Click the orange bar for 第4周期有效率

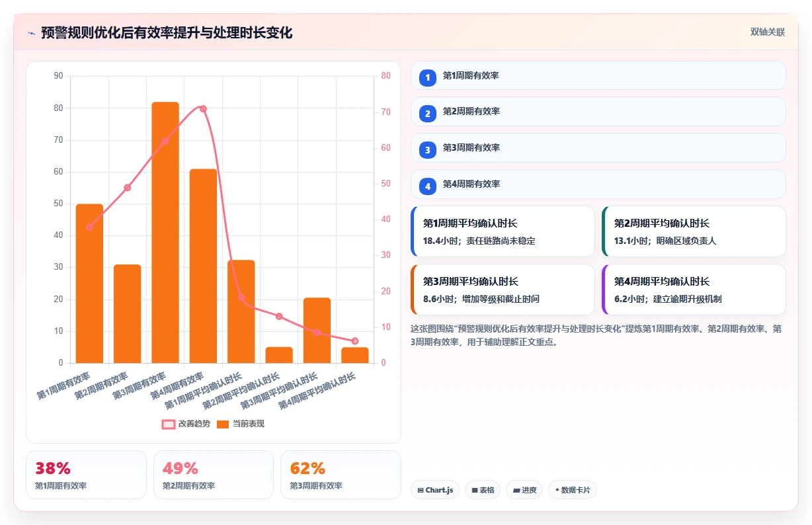(203, 266)
